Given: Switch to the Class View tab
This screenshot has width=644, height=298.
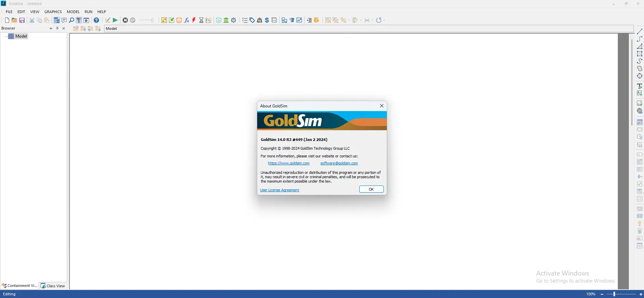Looking at the screenshot, I should 53,286.
